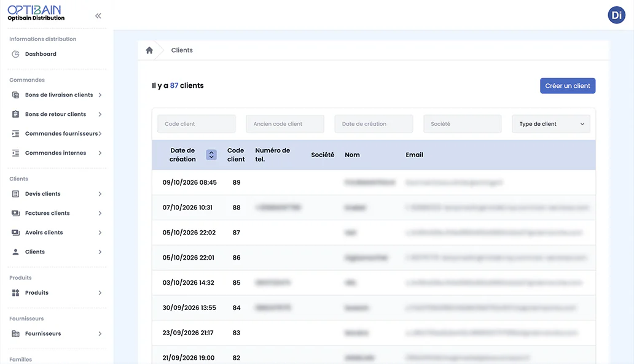The image size is (634, 364).
Task: Click the Avoirs clients money icon
Action: pyautogui.click(x=15, y=233)
